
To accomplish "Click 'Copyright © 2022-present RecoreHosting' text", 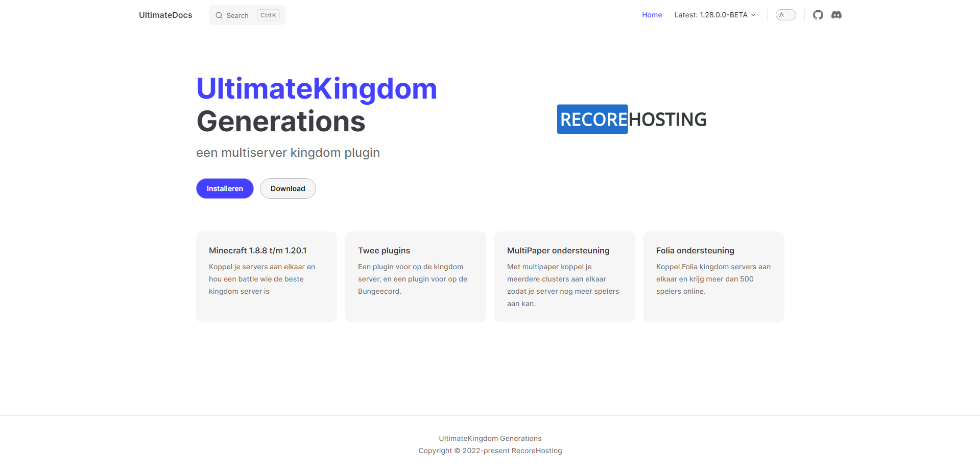I will [x=490, y=451].
